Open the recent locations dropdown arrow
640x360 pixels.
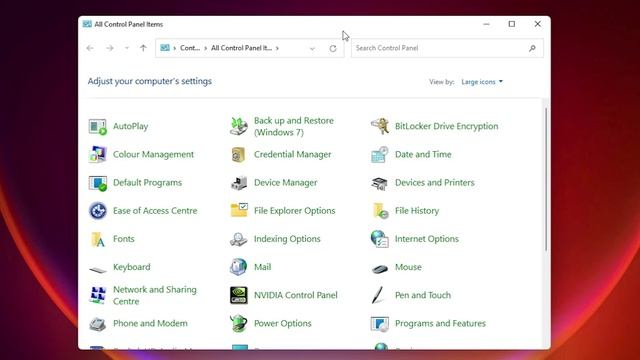(x=127, y=48)
